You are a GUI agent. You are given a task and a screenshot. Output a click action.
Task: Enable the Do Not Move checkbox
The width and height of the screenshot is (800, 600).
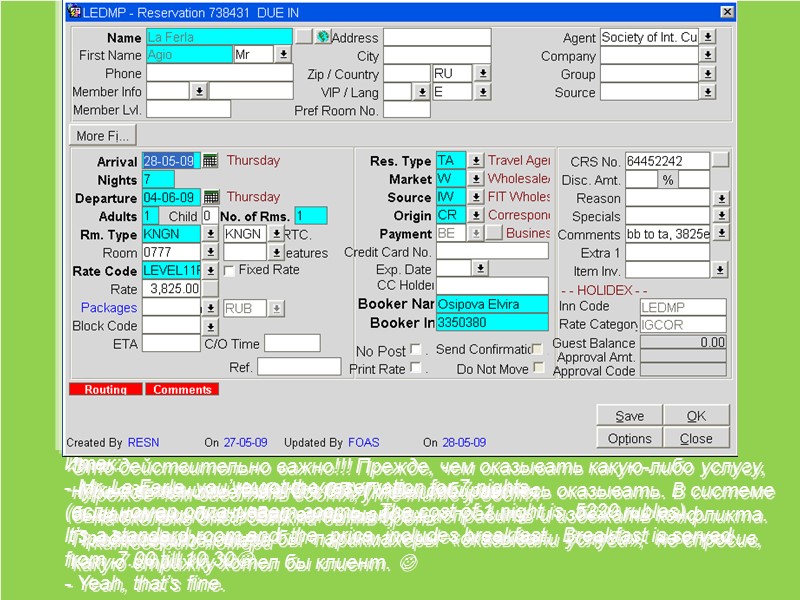(538, 367)
